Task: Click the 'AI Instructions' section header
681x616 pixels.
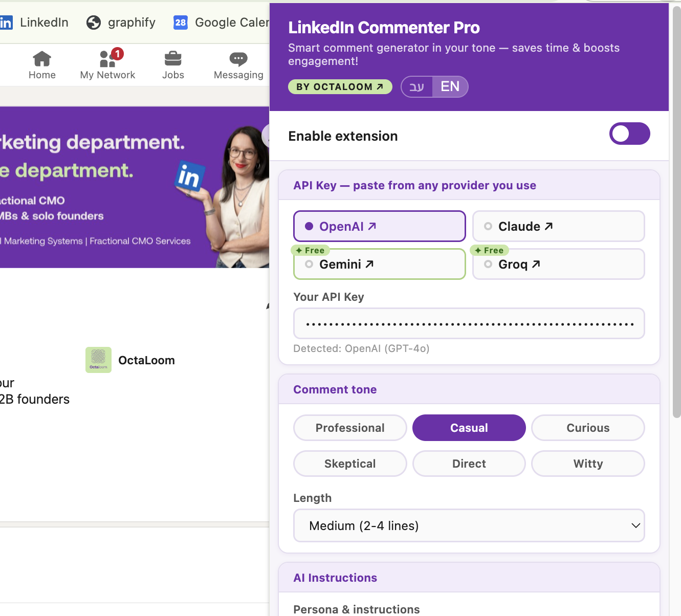Action: [x=335, y=578]
